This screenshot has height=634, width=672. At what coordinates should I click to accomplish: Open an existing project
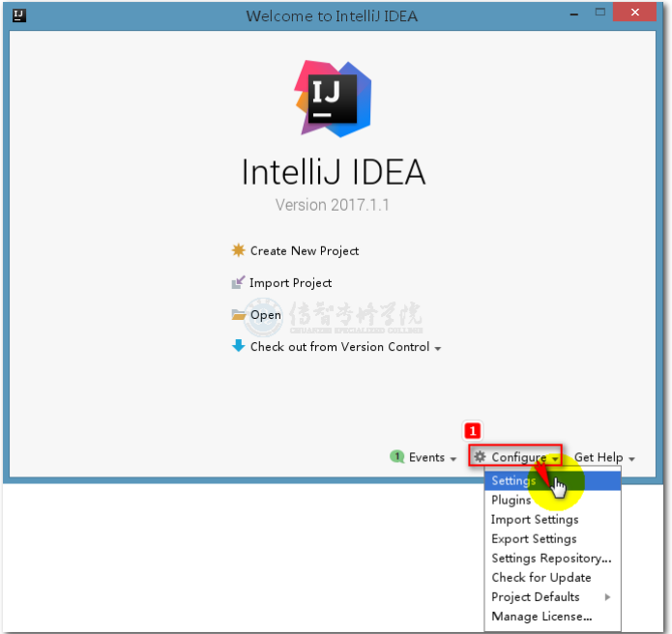coord(266,315)
